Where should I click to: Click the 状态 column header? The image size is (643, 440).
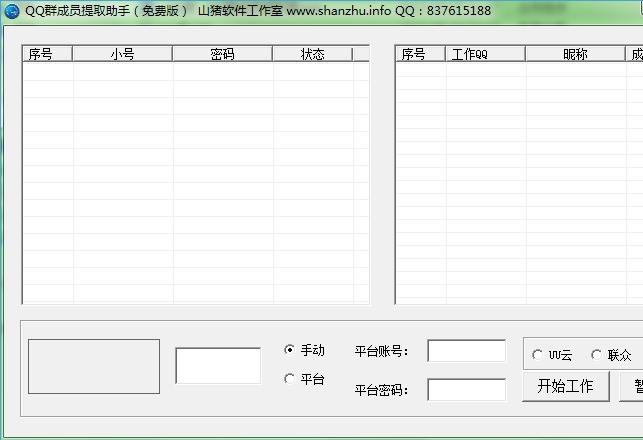pos(312,54)
